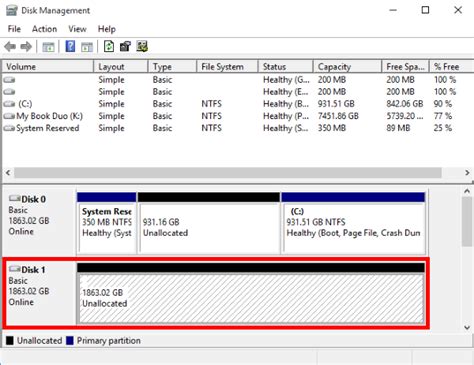The image size is (474, 365).
Task: Select the second unnamed volume icon (Healthy E...)
Action: click(9, 92)
